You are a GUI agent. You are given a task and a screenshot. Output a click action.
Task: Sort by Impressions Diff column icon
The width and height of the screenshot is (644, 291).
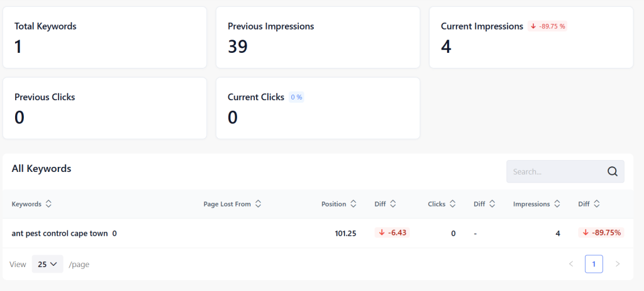[x=597, y=204]
